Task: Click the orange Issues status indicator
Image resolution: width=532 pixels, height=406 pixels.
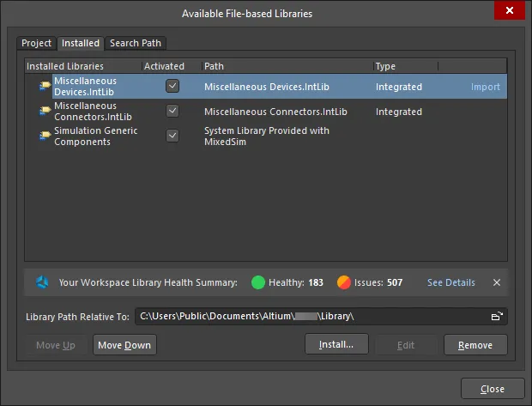Action: pyautogui.click(x=344, y=282)
